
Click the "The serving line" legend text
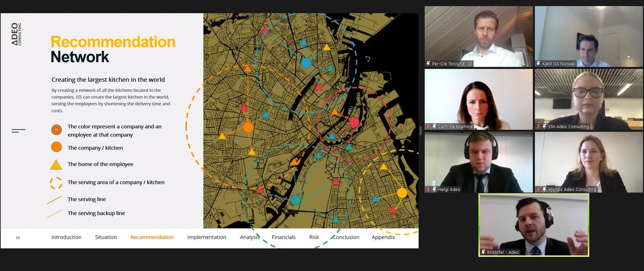87,199
